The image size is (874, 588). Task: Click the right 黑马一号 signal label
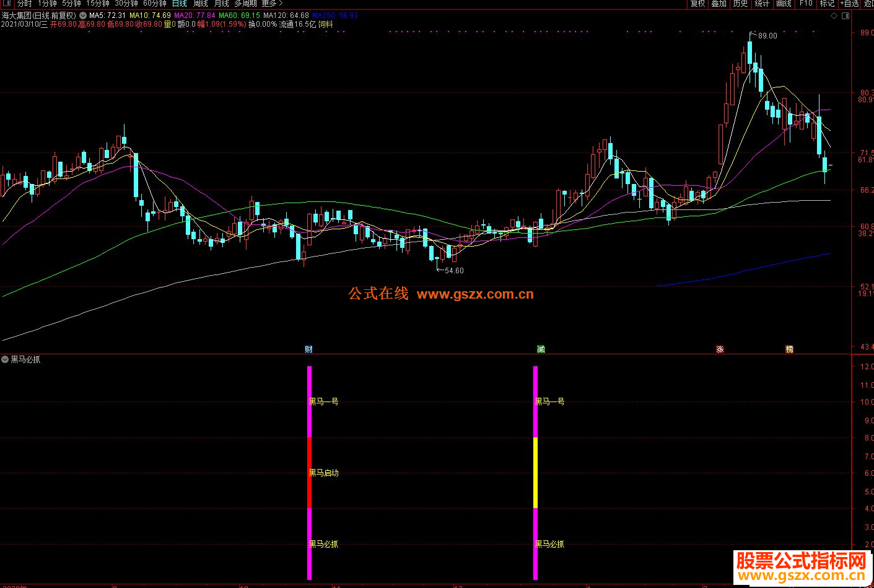pyautogui.click(x=550, y=402)
